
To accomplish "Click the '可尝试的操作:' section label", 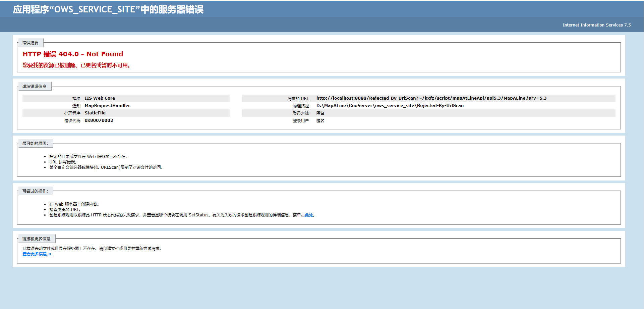I will [35, 191].
